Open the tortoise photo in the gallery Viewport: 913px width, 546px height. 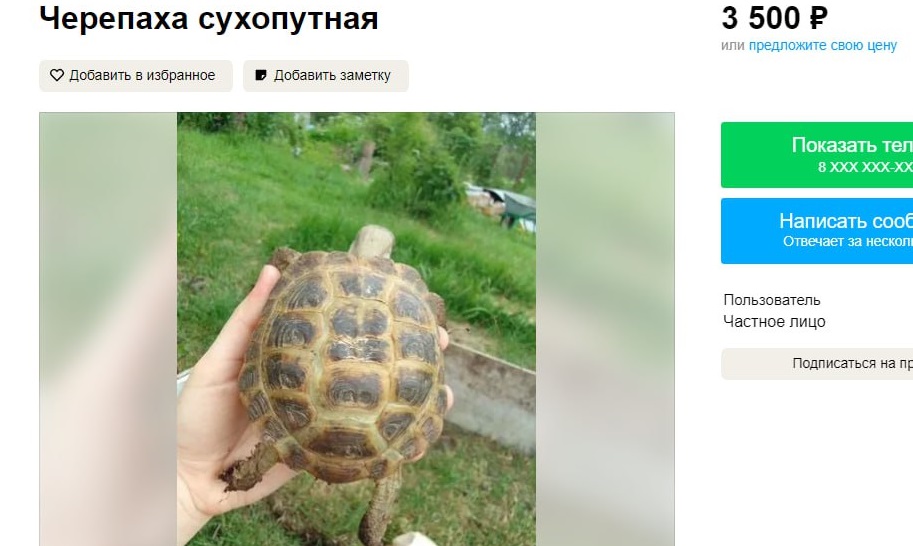[356, 329]
